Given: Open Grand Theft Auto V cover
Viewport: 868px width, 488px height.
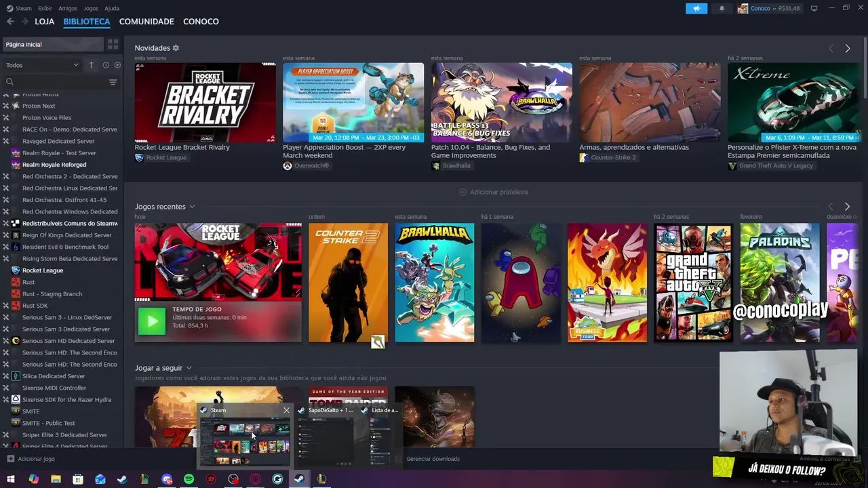Looking at the screenshot, I should [x=693, y=283].
